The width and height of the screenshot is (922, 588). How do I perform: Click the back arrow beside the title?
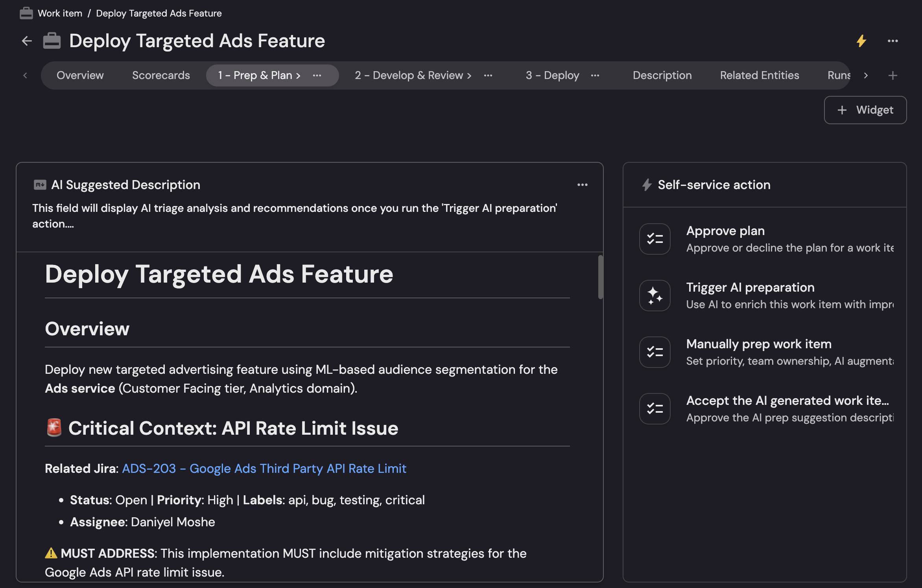point(26,41)
